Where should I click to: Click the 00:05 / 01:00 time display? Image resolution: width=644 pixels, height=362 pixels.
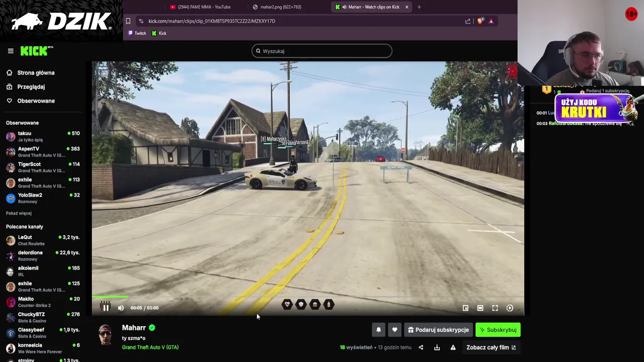click(x=144, y=308)
